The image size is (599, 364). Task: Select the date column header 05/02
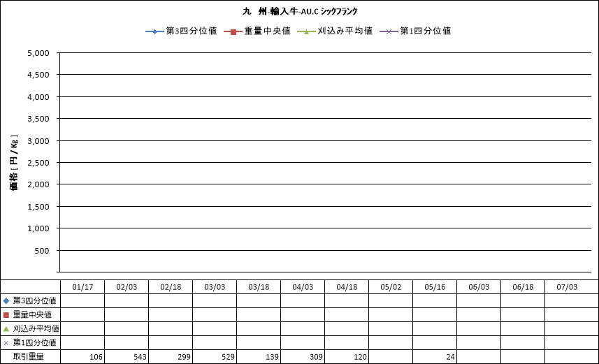(x=391, y=287)
